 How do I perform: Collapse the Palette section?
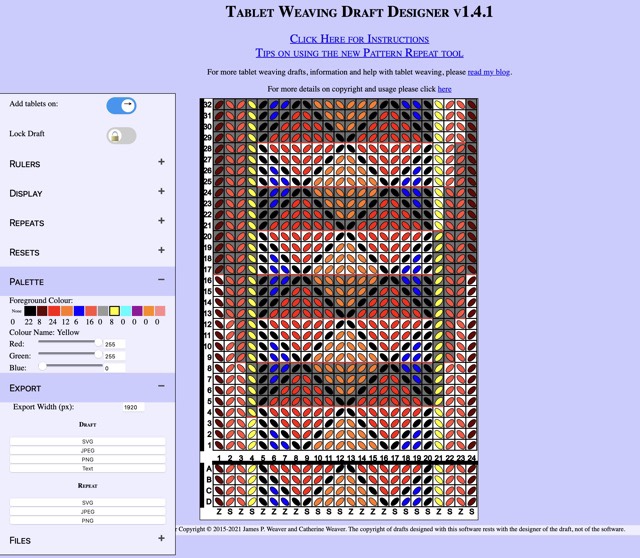point(161,281)
